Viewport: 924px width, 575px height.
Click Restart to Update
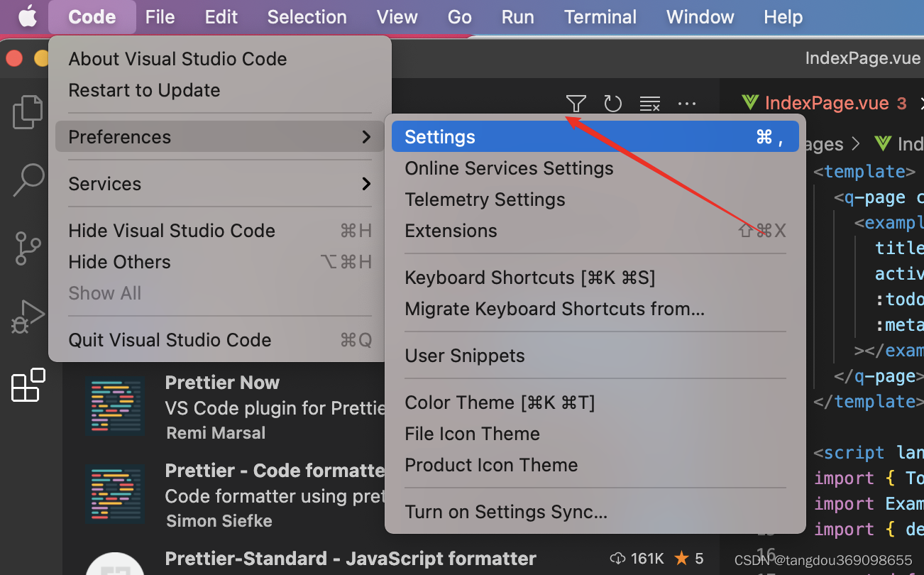(x=144, y=90)
